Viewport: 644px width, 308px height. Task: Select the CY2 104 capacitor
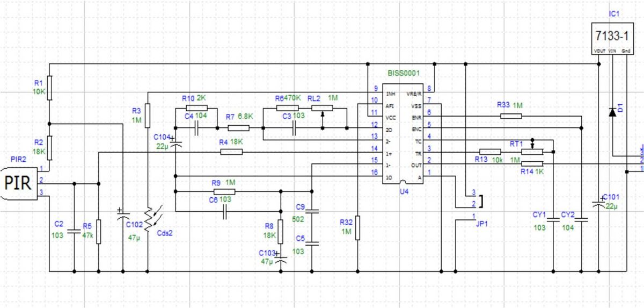pos(581,219)
